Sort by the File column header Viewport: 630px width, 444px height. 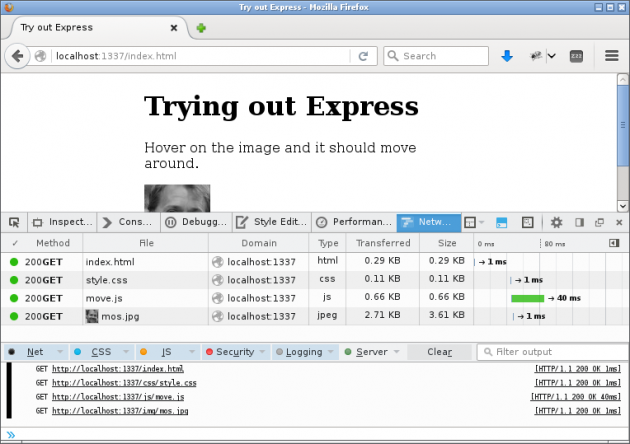coord(146,243)
